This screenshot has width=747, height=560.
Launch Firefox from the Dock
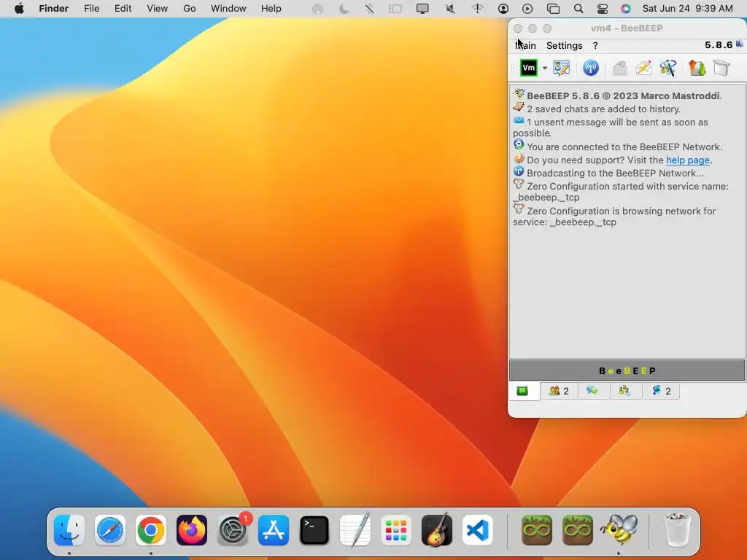(x=192, y=530)
